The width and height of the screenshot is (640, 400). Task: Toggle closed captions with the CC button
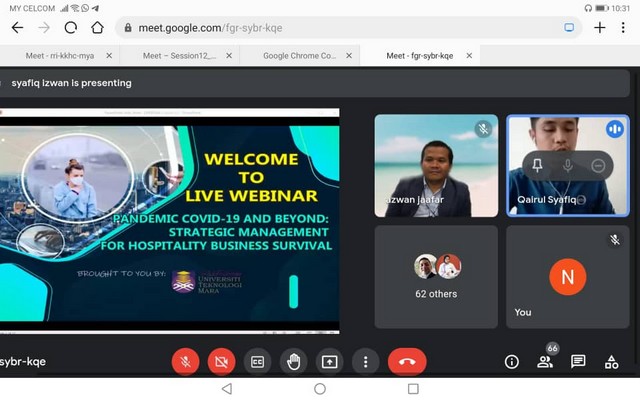click(x=257, y=361)
